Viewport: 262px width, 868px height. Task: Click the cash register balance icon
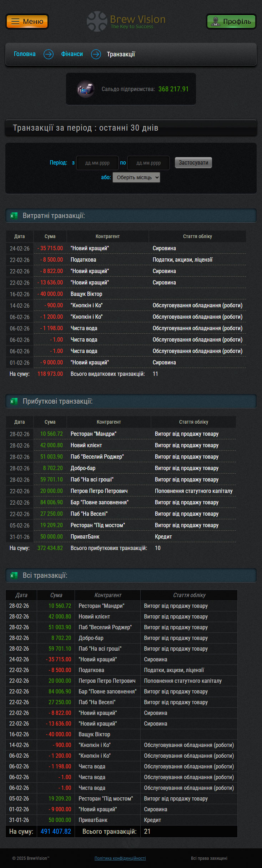pyautogui.click(x=86, y=89)
